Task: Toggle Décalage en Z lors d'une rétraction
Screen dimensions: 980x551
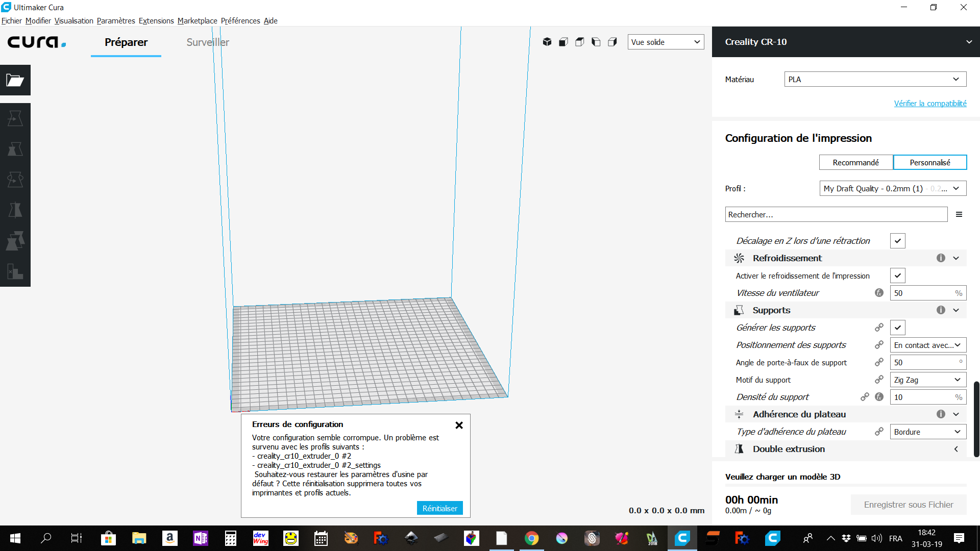Action: click(x=897, y=241)
